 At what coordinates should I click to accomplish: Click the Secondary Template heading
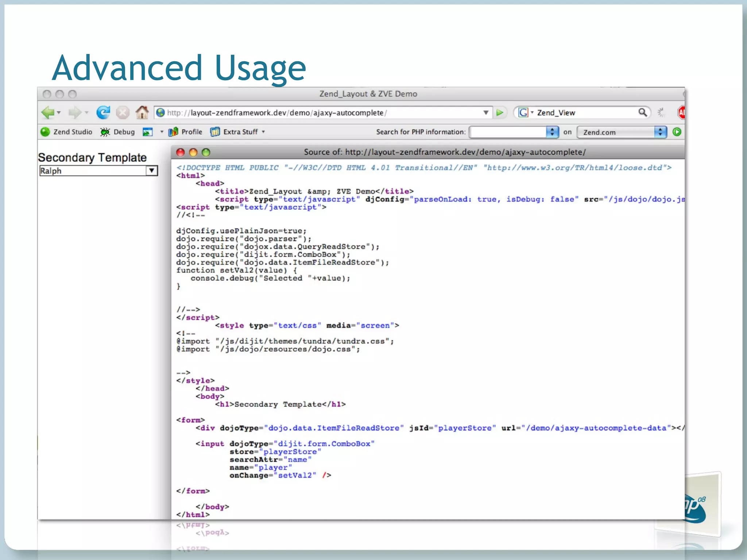click(x=92, y=157)
